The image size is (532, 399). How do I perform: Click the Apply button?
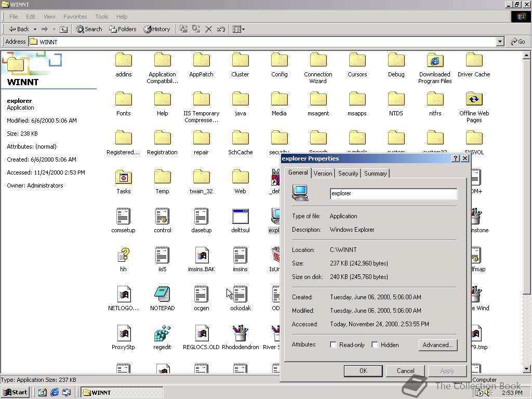[x=447, y=371]
